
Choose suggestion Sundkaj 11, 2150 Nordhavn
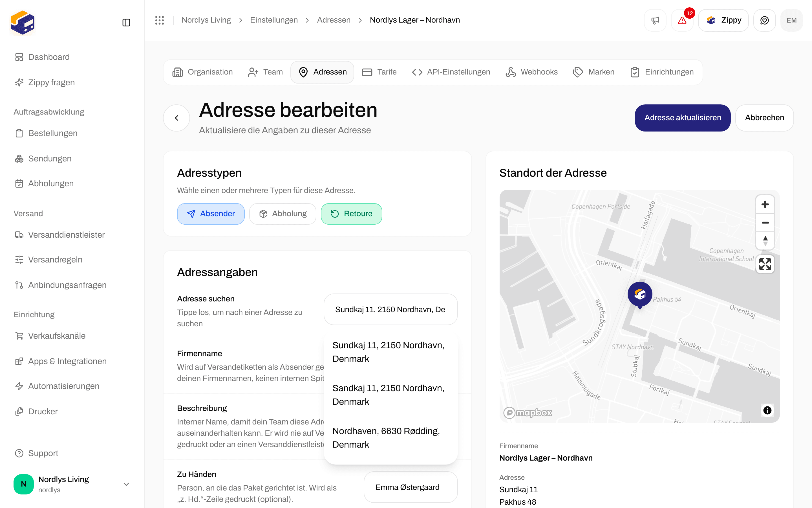(390, 352)
